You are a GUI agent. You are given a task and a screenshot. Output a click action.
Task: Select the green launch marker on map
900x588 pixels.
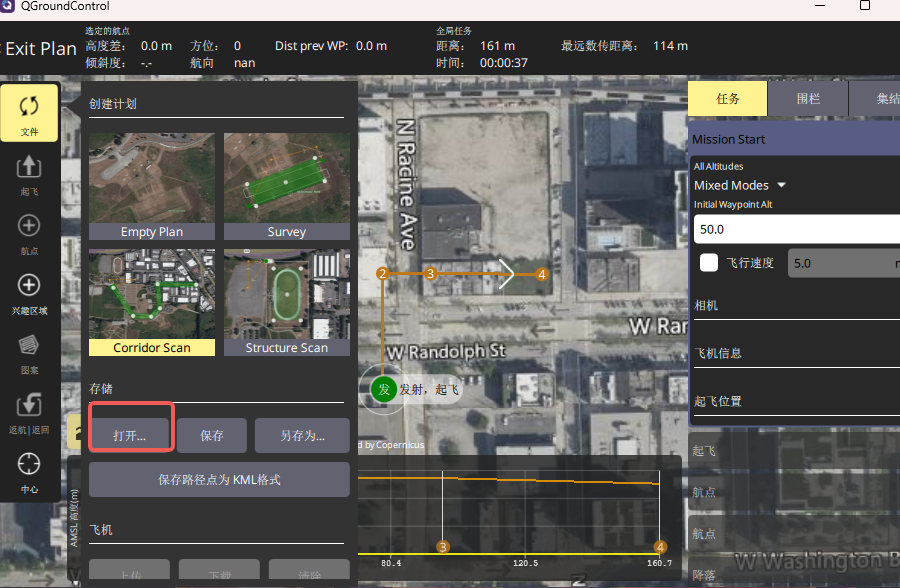click(384, 389)
